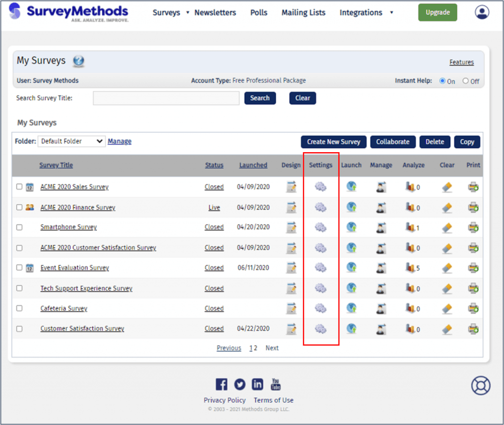
Task: Tick the Event Evaluation Survey checkbox
Action: (19, 268)
